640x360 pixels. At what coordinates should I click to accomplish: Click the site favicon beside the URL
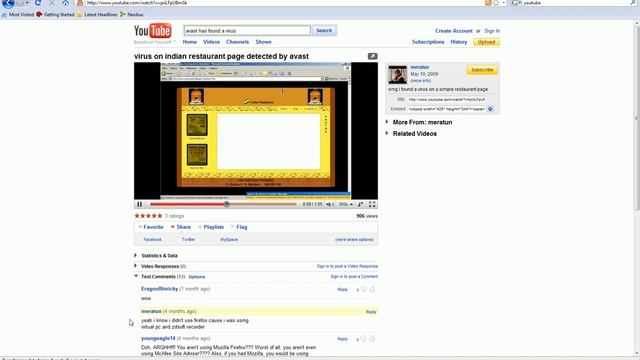click(x=80, y=3)
